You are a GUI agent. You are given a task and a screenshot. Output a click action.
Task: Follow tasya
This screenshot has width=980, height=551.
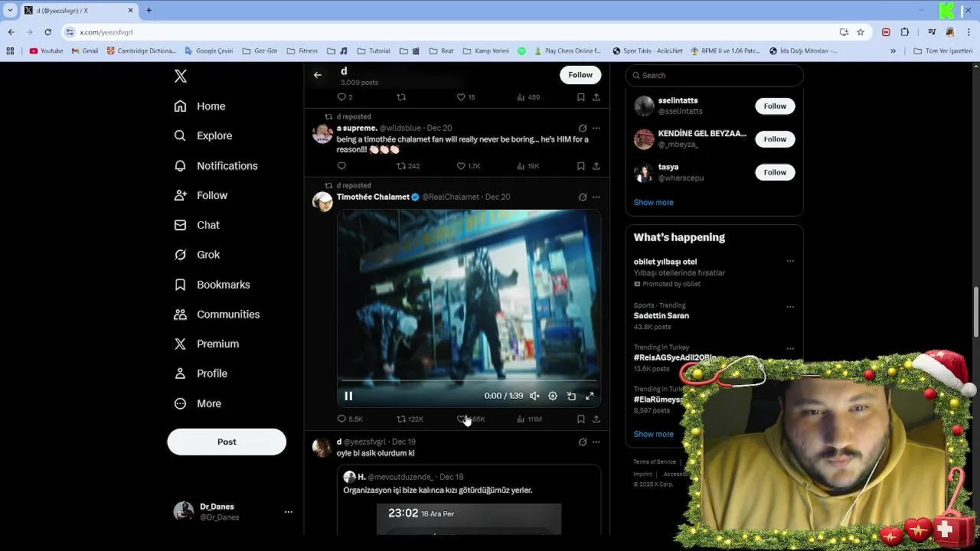click(x=775, y=172)
